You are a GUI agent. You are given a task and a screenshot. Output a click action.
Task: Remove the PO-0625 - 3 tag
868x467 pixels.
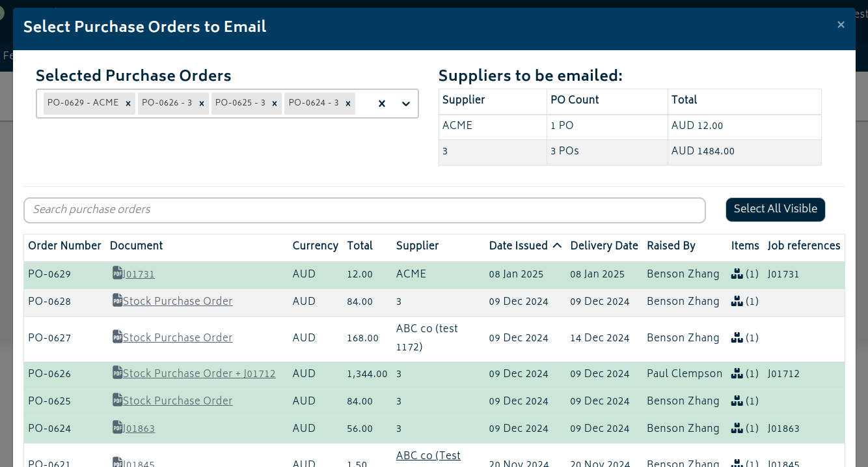tap(275, 104)
